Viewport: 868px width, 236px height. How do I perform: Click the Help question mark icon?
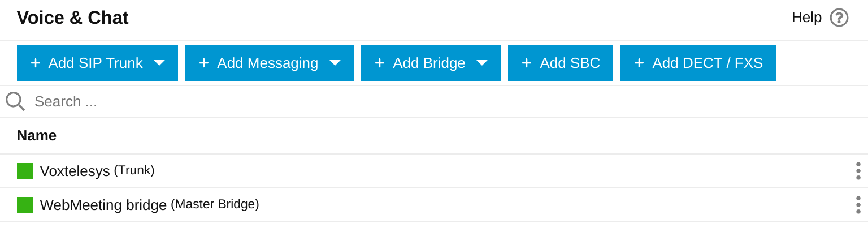click(839, 18)
